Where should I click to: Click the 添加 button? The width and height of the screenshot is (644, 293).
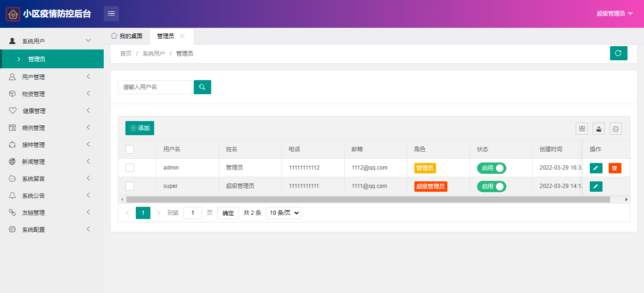tap(140, 128)
